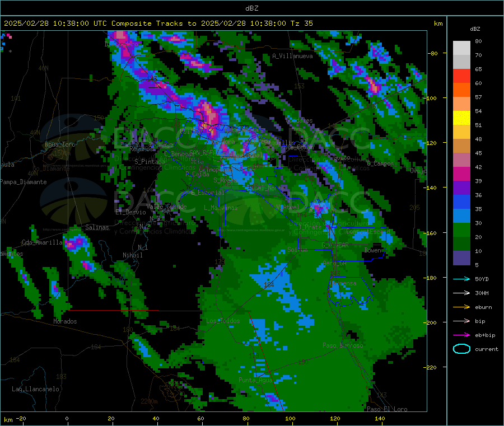This screenshot has width=504, height=426.
Task: Click the 'eburn' legend label
Action: [483, 307]
